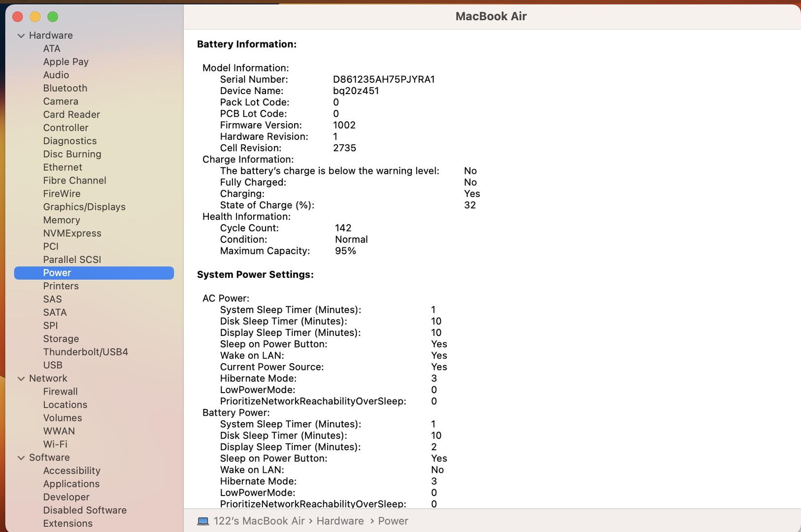This screenshot has width=801, height=532.
Task: Open Parallel SCSI information
Action: (72, 260)
